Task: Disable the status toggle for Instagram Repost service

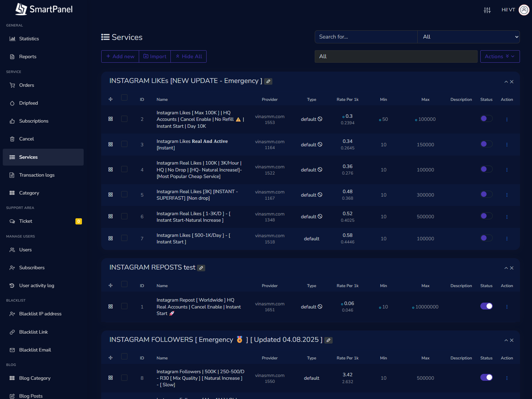Action: click(486, 306)
